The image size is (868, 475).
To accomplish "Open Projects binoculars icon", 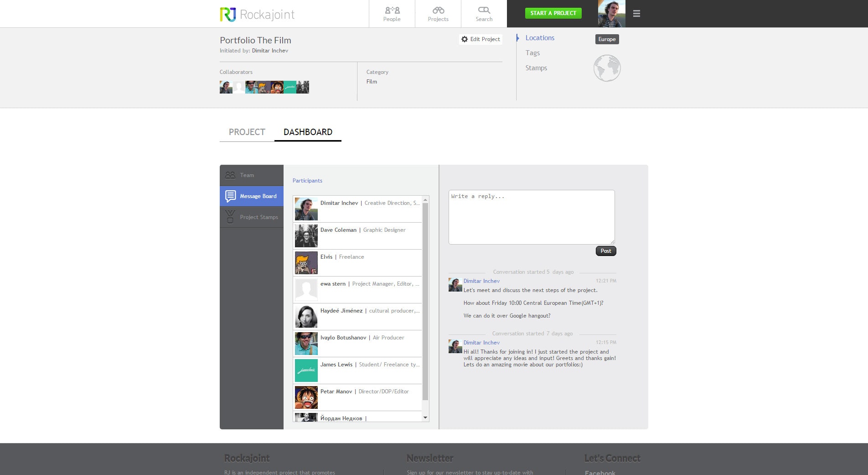I will tap(438, 10).
